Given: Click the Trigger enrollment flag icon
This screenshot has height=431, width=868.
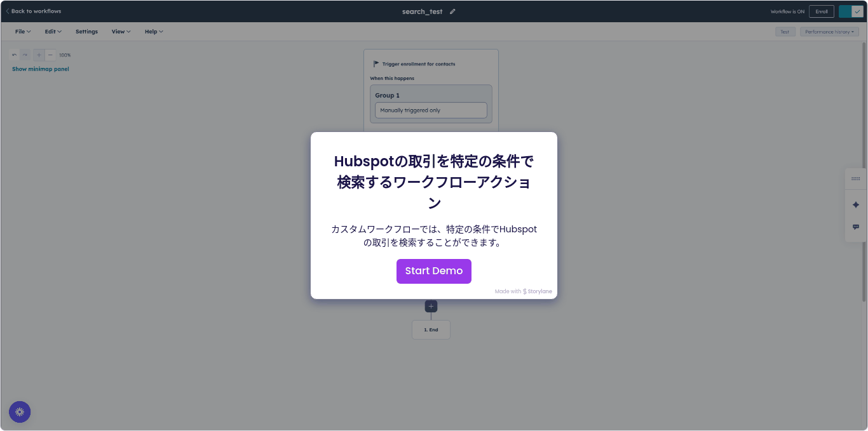Looking at the screenshot, I should [x=376, y=64].
